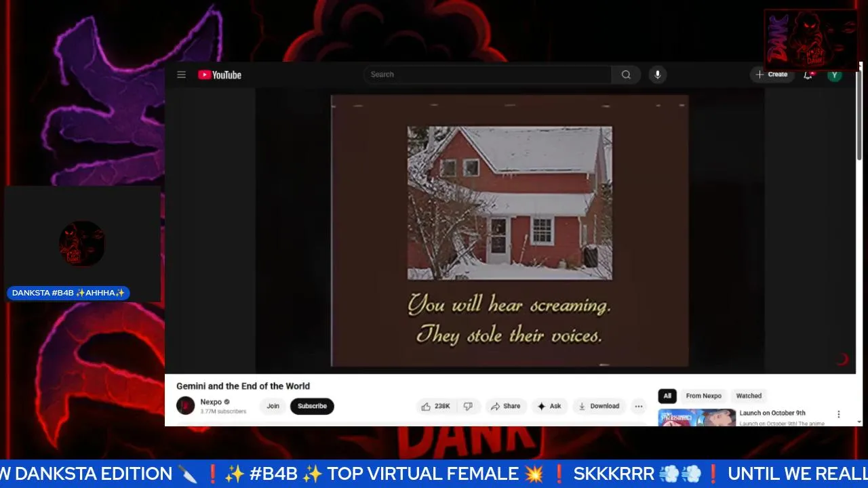Viewport: 868px width, 488px height.
Task: Open options for the Launch on October 9th video
Action: (838, 414)
